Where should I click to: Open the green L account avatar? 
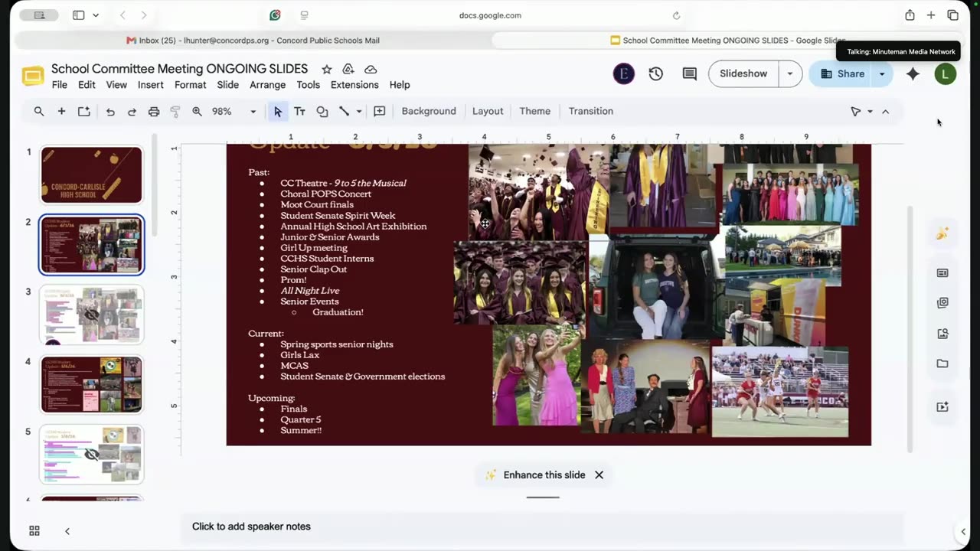(946, 73)
